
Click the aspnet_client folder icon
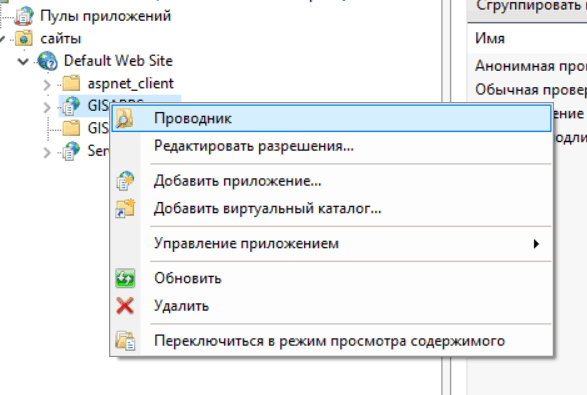71,83
